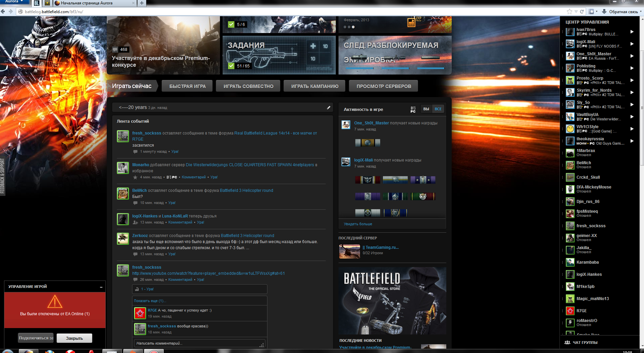Click the site identity globe icon
Image resolution: width=644 pixels, height=353 pixels.
[x=20, y=11]
